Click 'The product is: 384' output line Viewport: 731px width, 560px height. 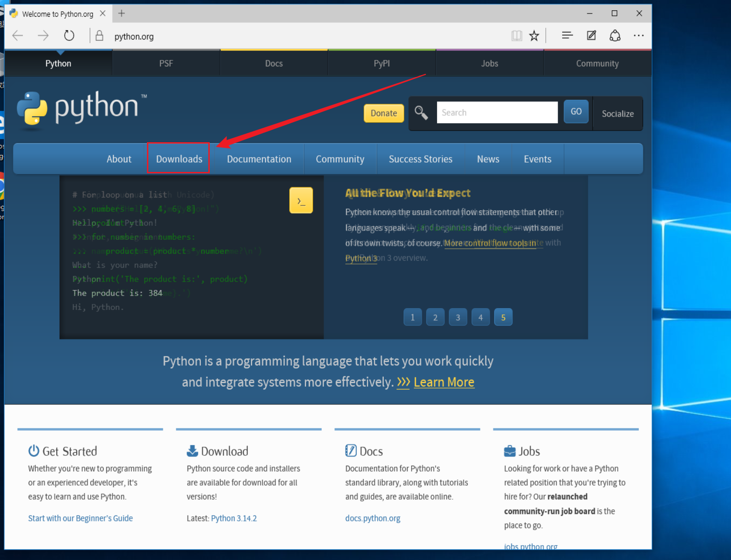click(117, 293)
